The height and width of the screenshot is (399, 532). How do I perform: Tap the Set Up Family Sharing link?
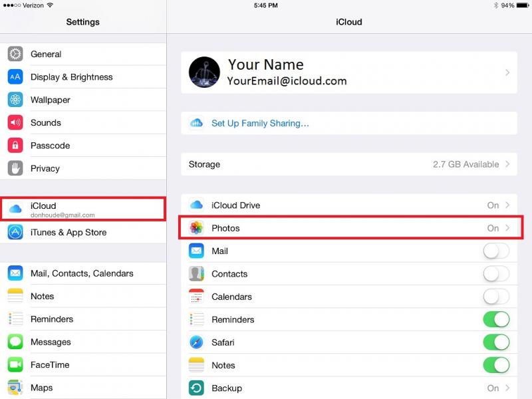click(x=260, y=123)
